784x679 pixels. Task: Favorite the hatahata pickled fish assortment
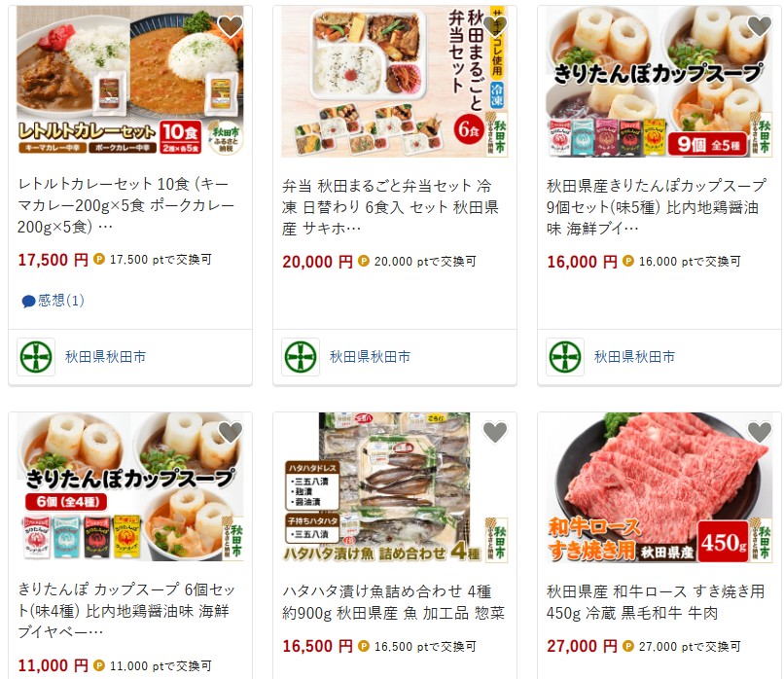[x=495, y=432]
